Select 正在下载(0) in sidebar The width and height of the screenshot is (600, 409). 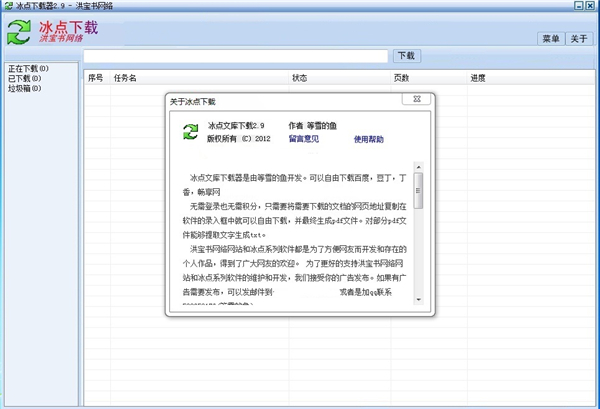tap(28, 68)
